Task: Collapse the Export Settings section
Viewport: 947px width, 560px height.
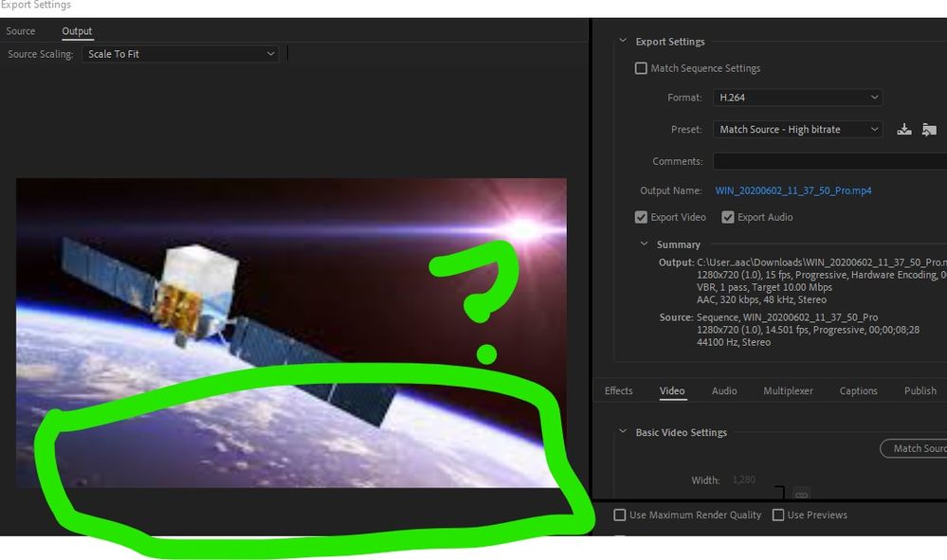Action: point(623,41)
